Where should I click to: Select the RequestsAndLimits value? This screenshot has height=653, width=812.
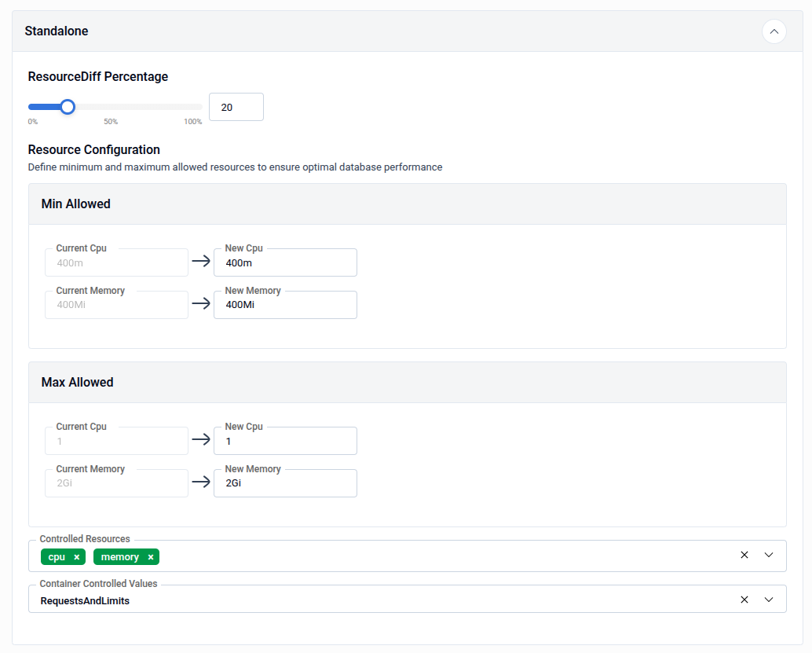(x=84, y=599)
